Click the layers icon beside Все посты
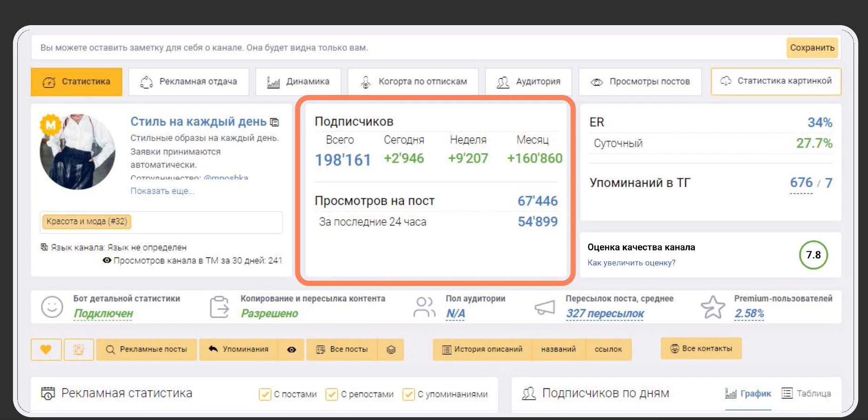Viewport: 868px width, 420px height. (x=391, y=350)
